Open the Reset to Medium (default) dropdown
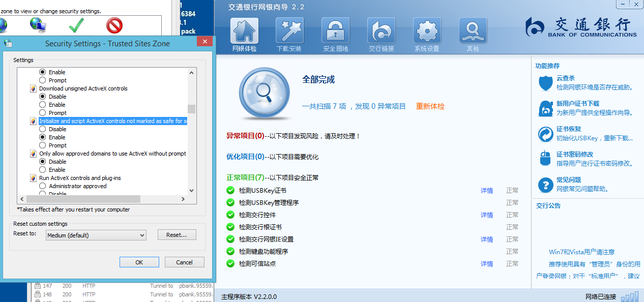644x302 pixels. 96,235
